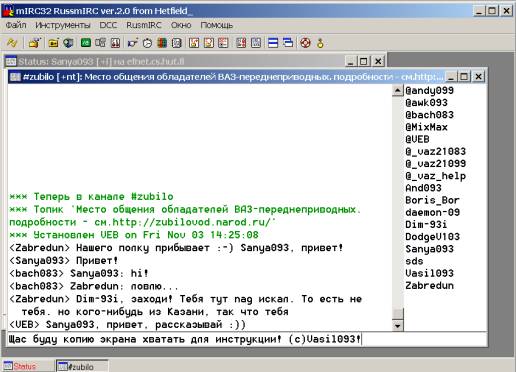Switch to #zubilo in switchbar
The height and width of the screenshot is (372, 516).
tap(82, 366)
